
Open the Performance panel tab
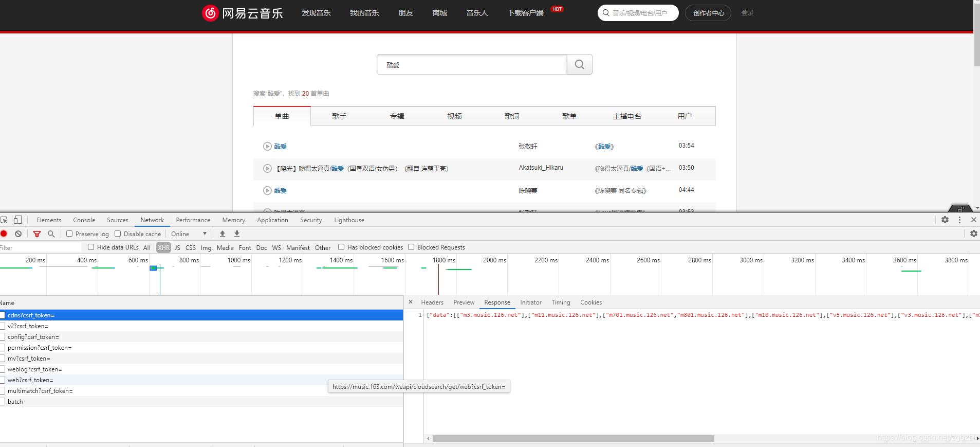[193, 220]
